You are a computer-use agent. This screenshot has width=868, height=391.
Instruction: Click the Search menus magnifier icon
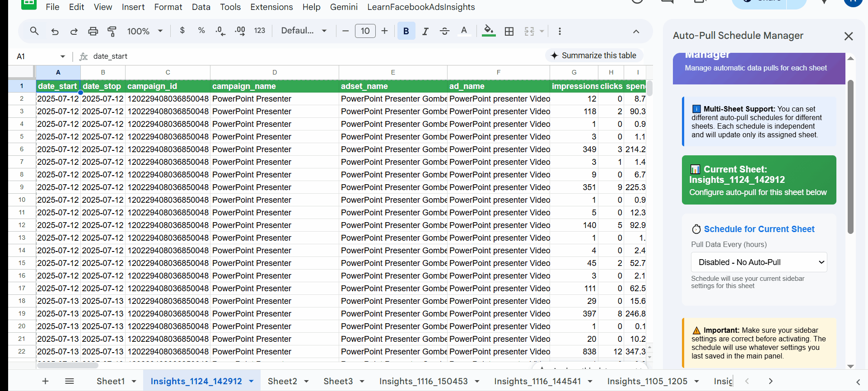pos(34,31)
